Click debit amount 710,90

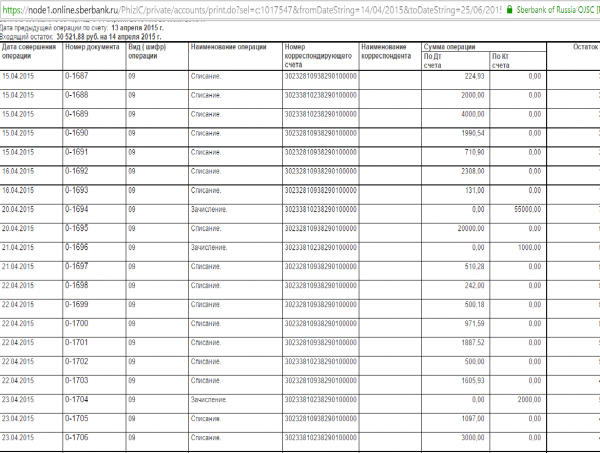pos(474,152)
